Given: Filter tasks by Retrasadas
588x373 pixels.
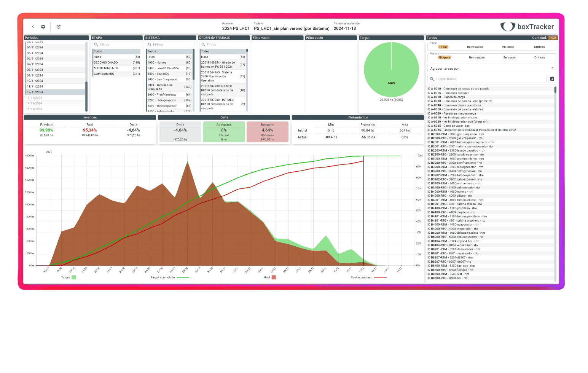Looking at the screenshot, I should tap(476, 46).
